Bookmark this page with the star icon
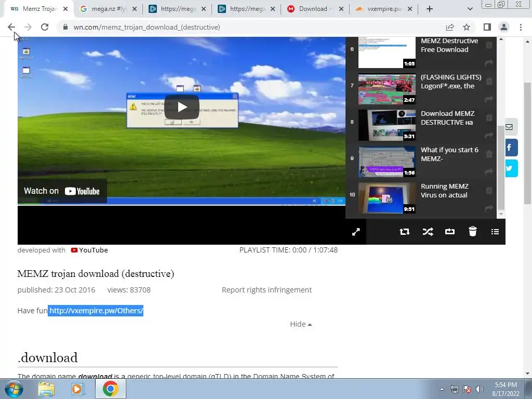This screenshot has width=532, height=399. tap(467, 27)
